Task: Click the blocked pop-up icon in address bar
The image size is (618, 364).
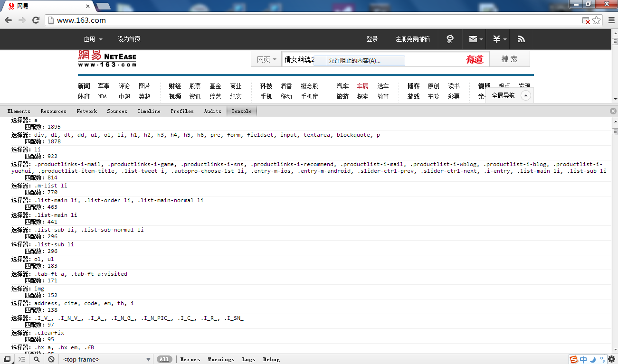Action: coord(586,20)
